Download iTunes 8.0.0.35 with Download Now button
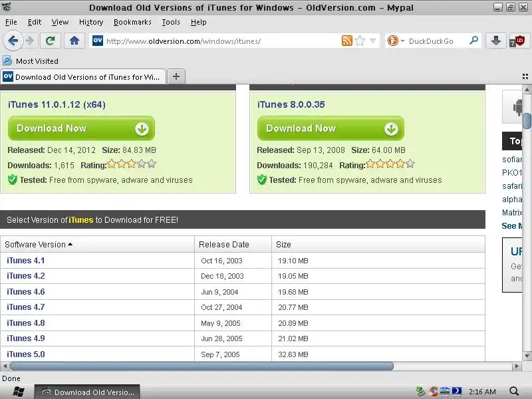The image size is (532, 399). [331, 128]
